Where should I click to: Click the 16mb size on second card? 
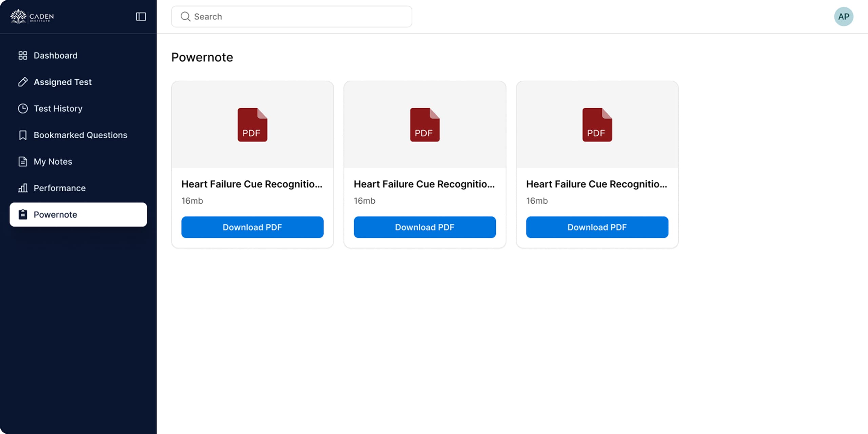click(364, 201)
